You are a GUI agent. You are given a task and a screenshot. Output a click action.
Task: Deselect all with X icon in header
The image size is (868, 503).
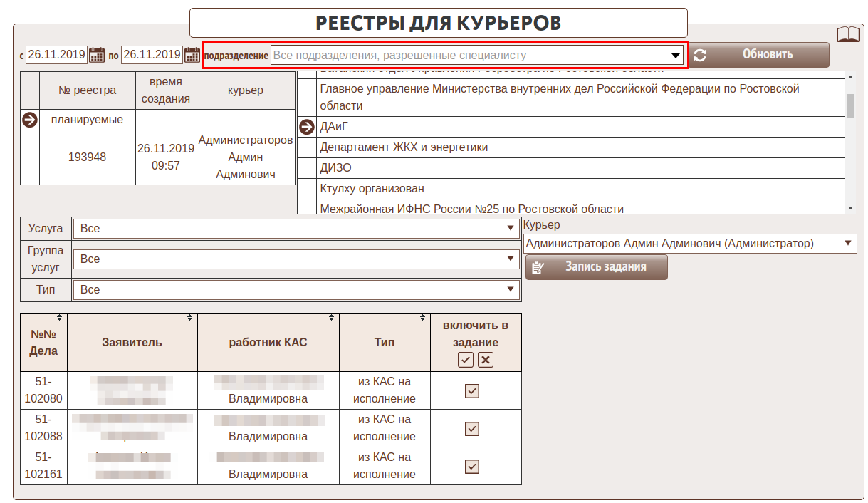point(486,360)
